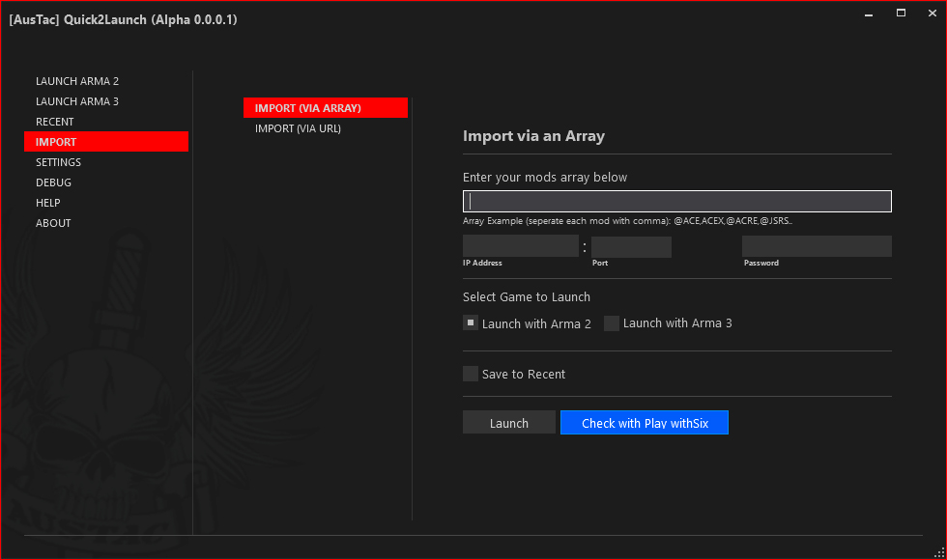This screenshot has height=560, width=947.
Task: Click the Password input field
Action: point(817,246)
